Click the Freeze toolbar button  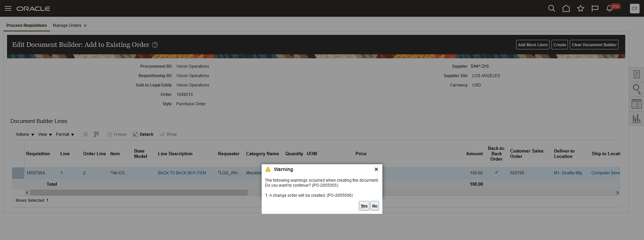117,134
